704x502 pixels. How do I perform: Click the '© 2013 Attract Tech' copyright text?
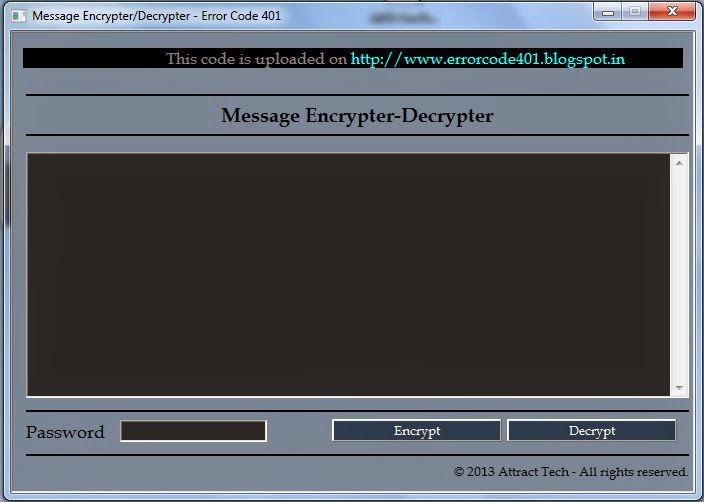[x=571, y=472]
